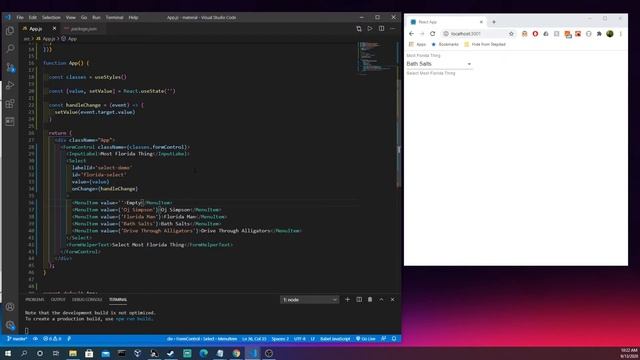Open a new Chrome tab
Image resolution: width=640 pixels, height=360 pixels.
pos(494,22)
